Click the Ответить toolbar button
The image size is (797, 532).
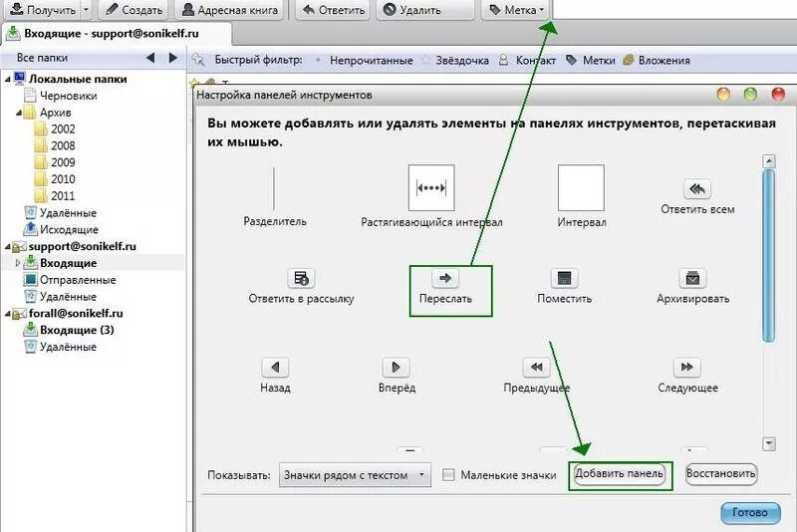(334, 10)
